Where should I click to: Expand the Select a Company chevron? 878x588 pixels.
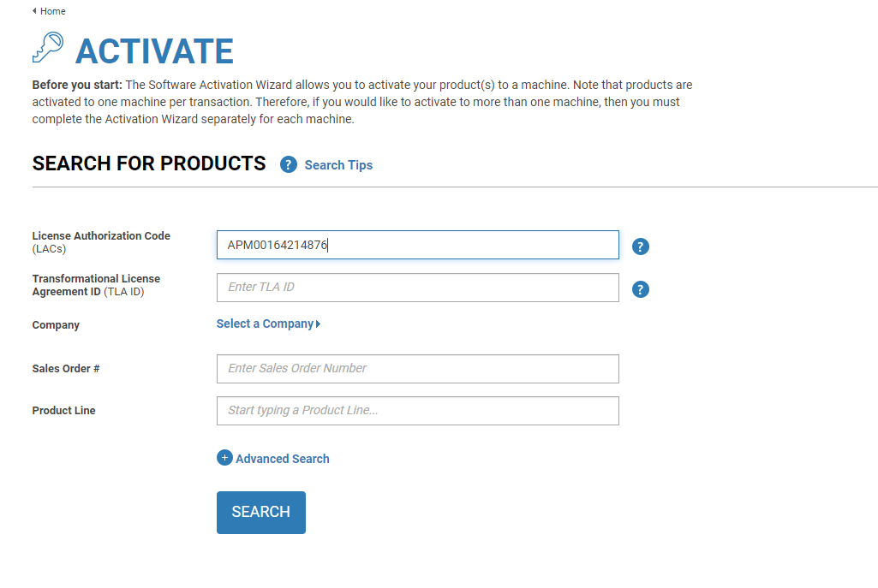[319, 324]
